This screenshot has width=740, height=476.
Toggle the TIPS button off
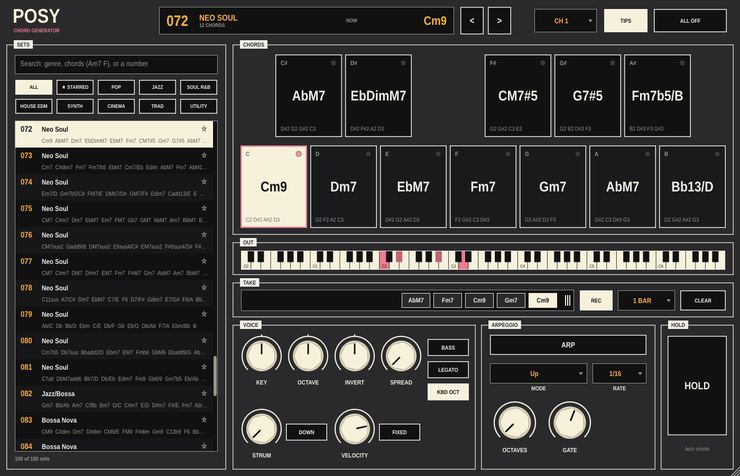(625, 21)
